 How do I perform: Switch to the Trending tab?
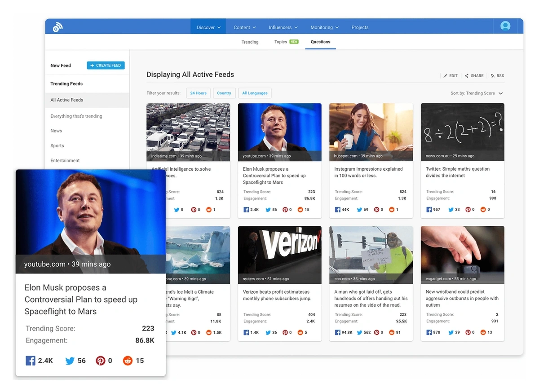(250, 42)
